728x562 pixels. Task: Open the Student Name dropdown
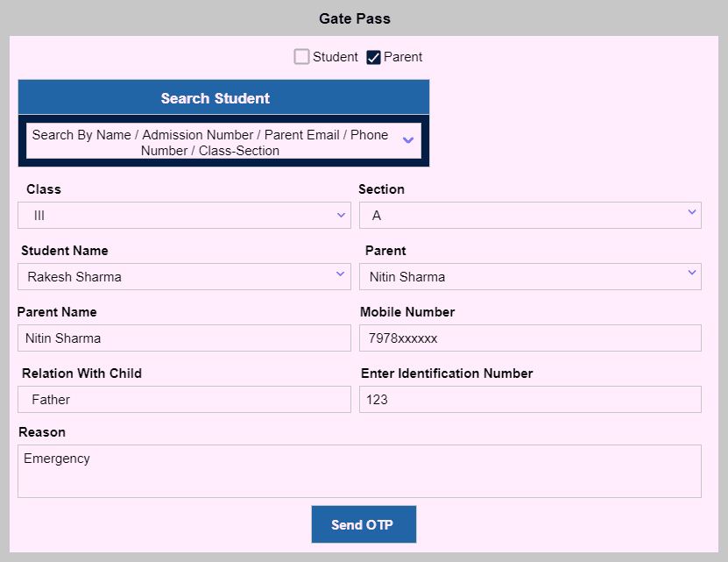pyautogui.click(x=184, y=276)
